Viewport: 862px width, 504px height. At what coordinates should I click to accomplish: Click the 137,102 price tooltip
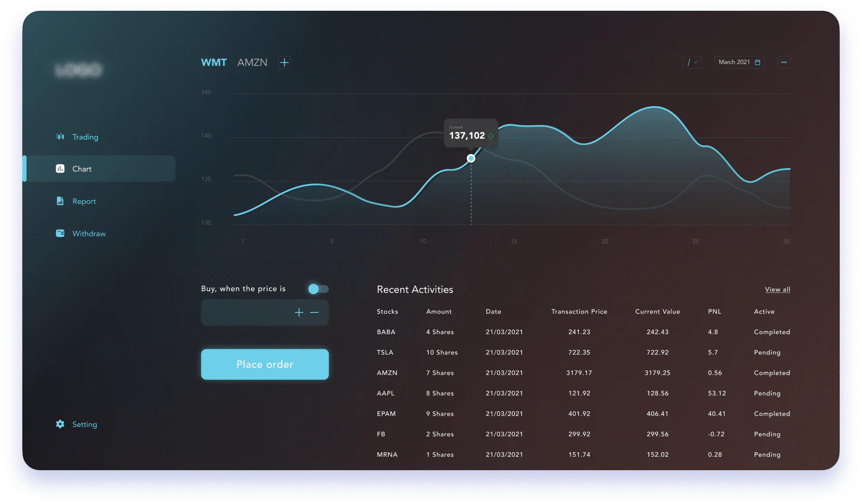(471, 133)
